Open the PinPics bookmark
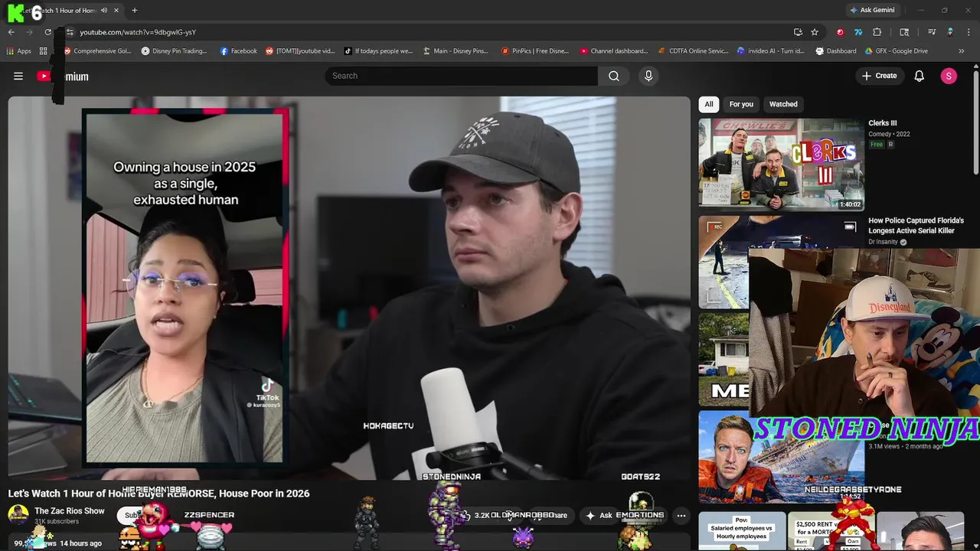Screen dimensions: 980x551 point(534,51)
